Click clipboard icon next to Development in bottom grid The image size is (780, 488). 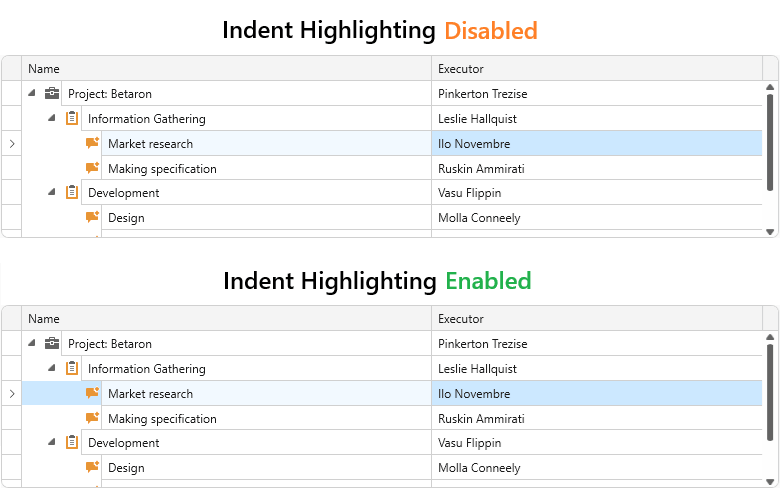point(72,442)
